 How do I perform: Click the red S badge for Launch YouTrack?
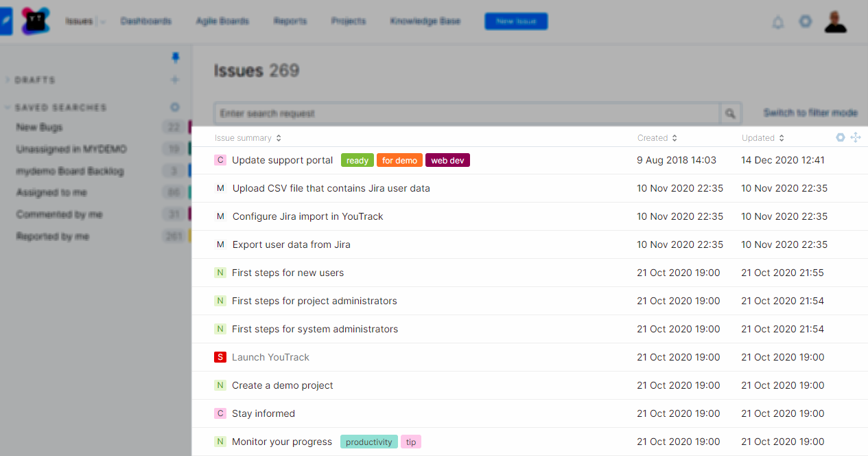pyautogui.click(x=220, y=357)
